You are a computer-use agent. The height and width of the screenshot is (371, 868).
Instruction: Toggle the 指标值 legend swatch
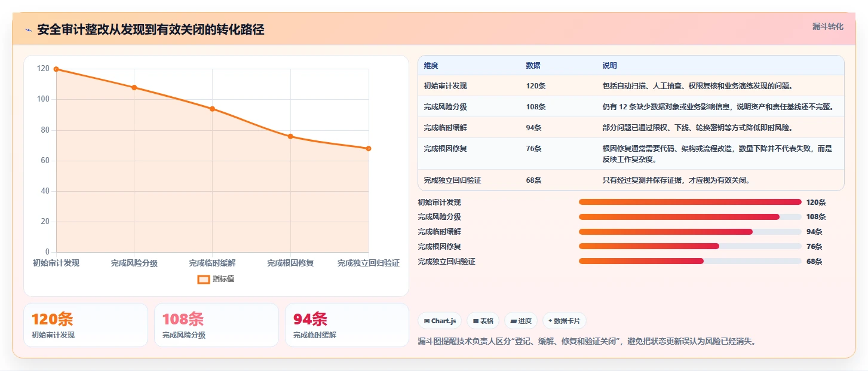pos(204,279)
